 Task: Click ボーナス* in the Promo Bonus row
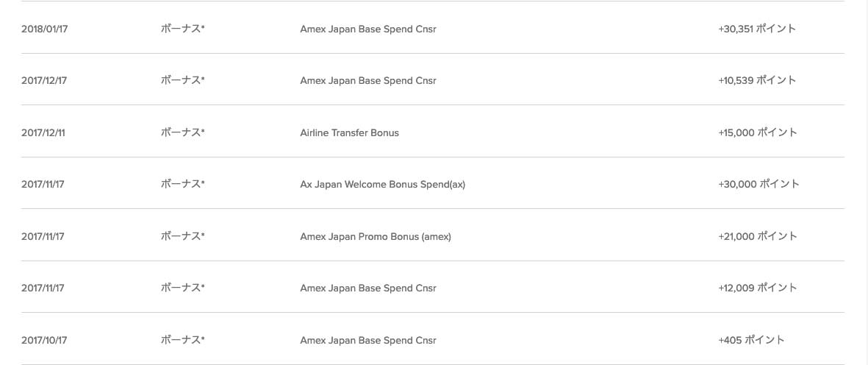click(182, 236)
